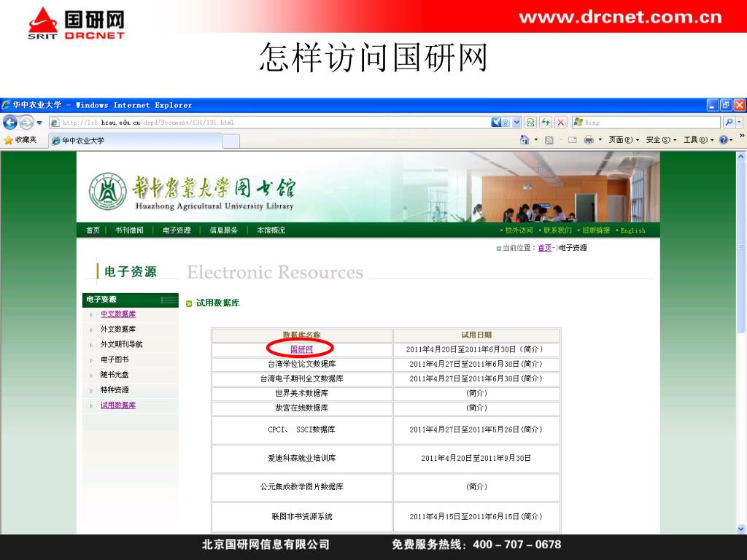Open a new blank tab button

click(231, 141)
